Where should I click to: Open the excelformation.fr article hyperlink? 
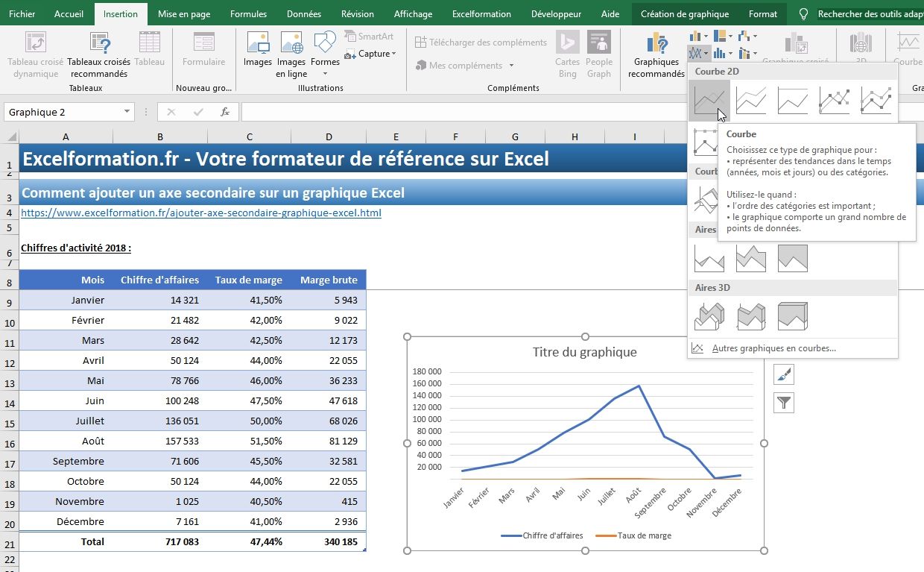click(201, 213)
